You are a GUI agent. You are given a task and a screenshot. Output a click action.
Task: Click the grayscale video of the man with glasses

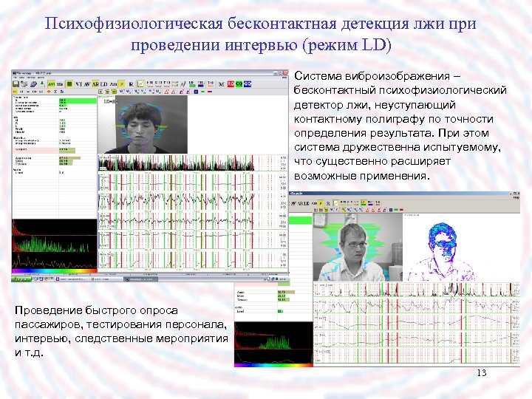point(358,248)
